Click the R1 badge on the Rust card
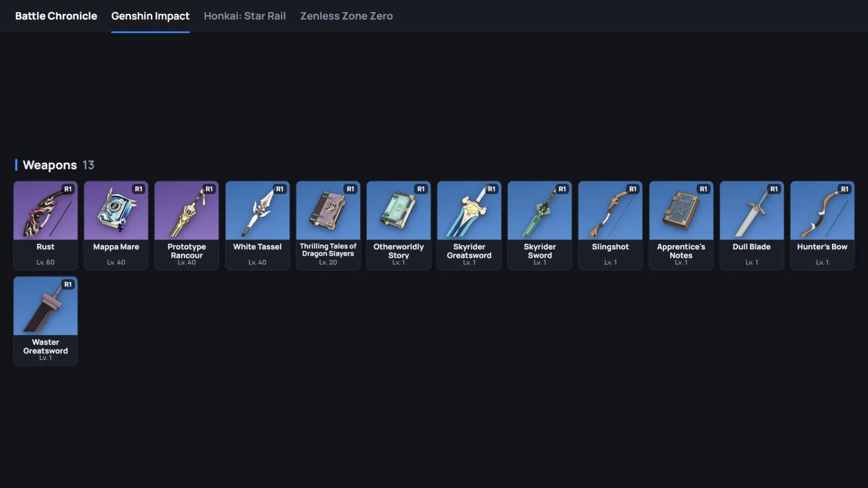The image size is (868, 488). pyautogui.click(x=68, y=189)
